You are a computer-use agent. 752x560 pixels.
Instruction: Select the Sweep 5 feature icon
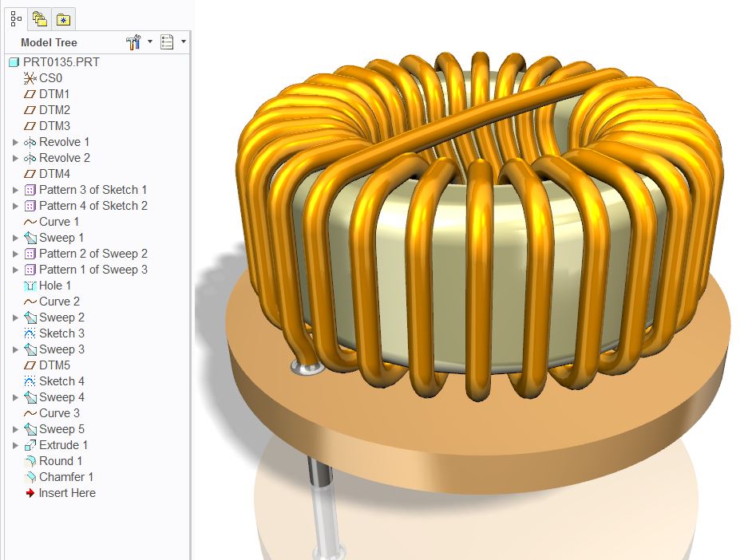pyautogui.click(x=30, y=428)
